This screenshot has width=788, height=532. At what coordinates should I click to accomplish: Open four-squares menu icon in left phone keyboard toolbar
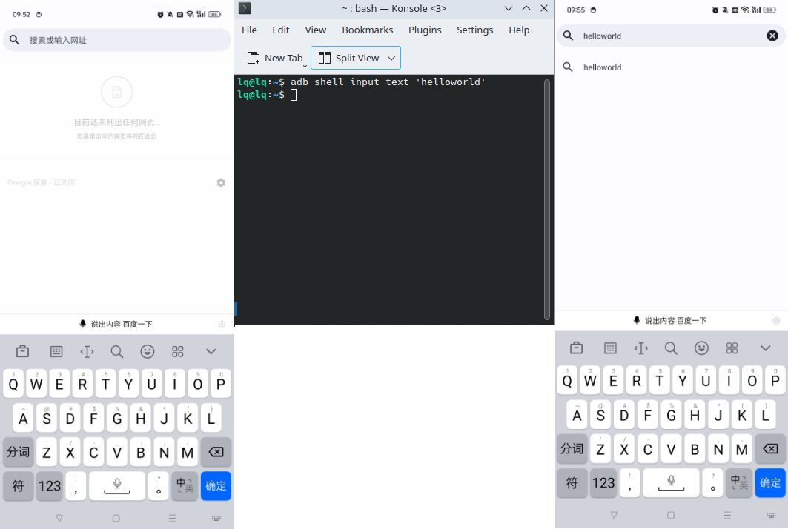(178, 351)
